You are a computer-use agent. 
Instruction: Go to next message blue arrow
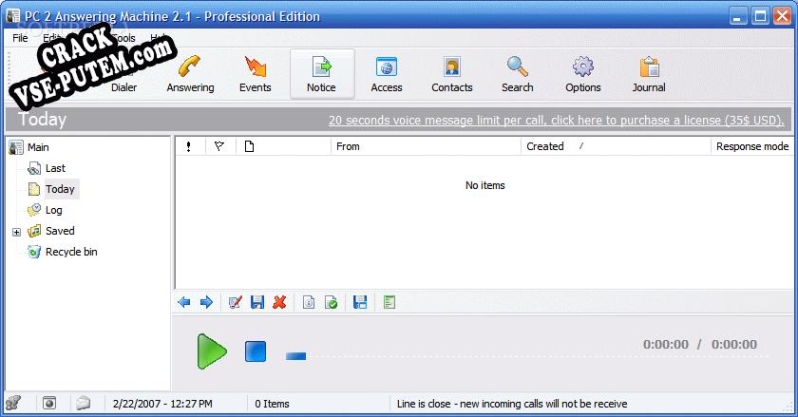(x=206, y=302)
